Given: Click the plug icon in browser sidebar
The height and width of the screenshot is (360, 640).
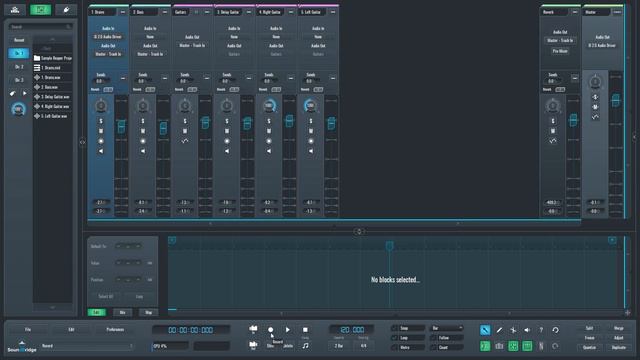Looking at the screenshot, I should 13,93.
